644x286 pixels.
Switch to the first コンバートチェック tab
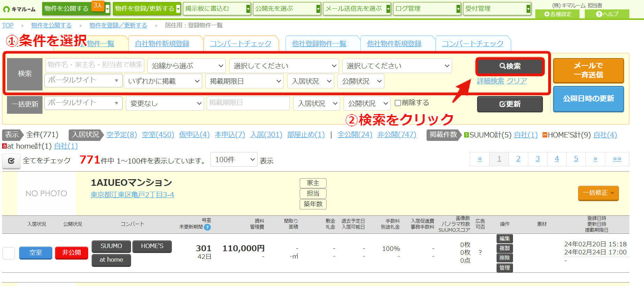tap(240, 44)
